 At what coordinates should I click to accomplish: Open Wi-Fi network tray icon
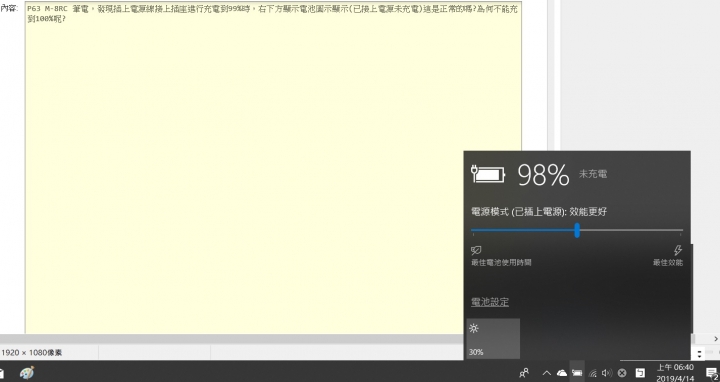593,373
